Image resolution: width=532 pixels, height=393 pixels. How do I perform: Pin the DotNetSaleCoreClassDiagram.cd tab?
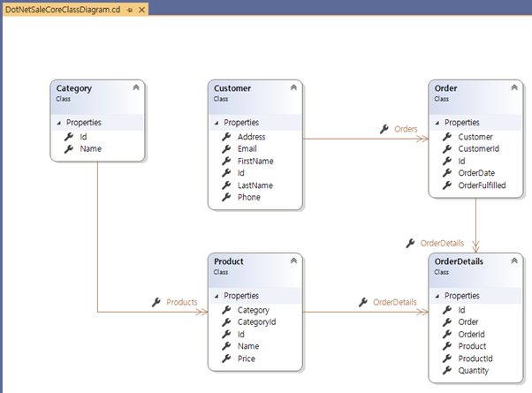130,8
